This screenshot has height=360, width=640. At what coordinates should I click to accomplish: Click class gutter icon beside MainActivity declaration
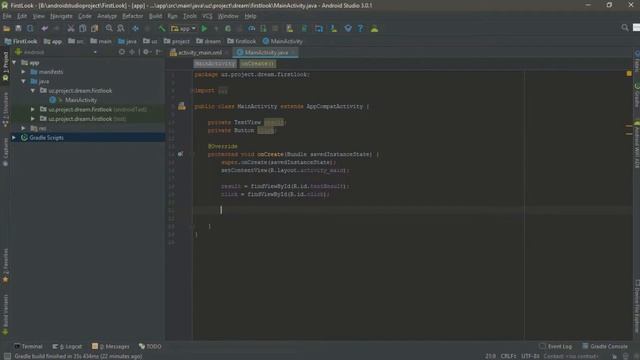click(182, 107)
